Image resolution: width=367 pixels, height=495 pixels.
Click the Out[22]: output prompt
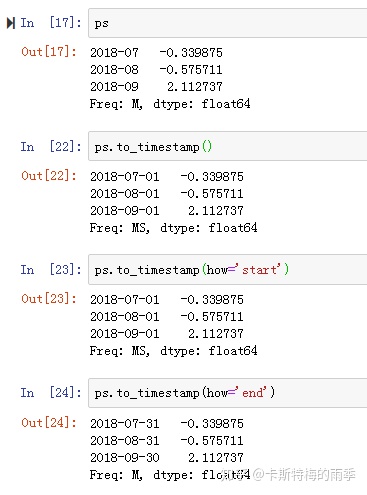click(x=49, y=176)
